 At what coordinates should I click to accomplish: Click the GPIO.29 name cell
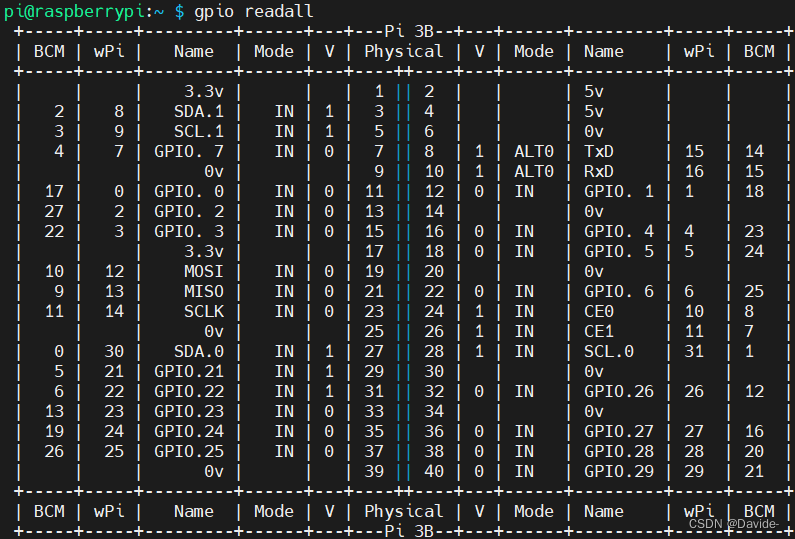tap(619, 472)
